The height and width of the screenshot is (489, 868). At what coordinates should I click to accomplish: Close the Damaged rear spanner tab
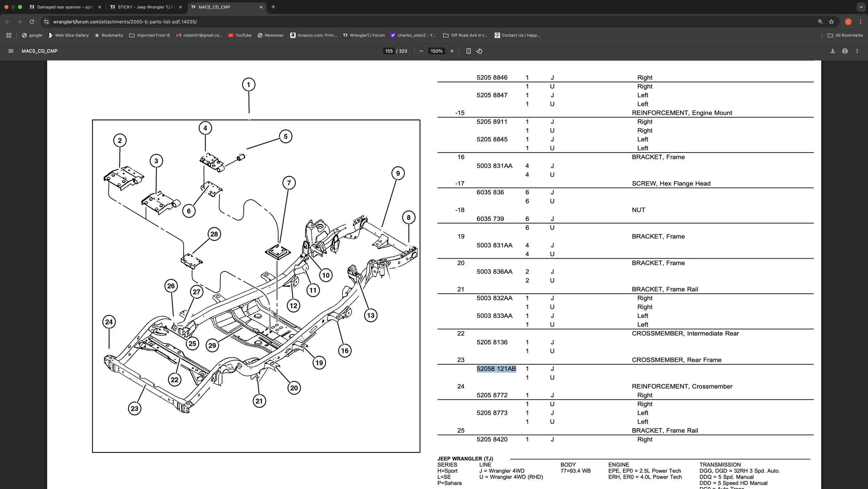click(100, 7)
